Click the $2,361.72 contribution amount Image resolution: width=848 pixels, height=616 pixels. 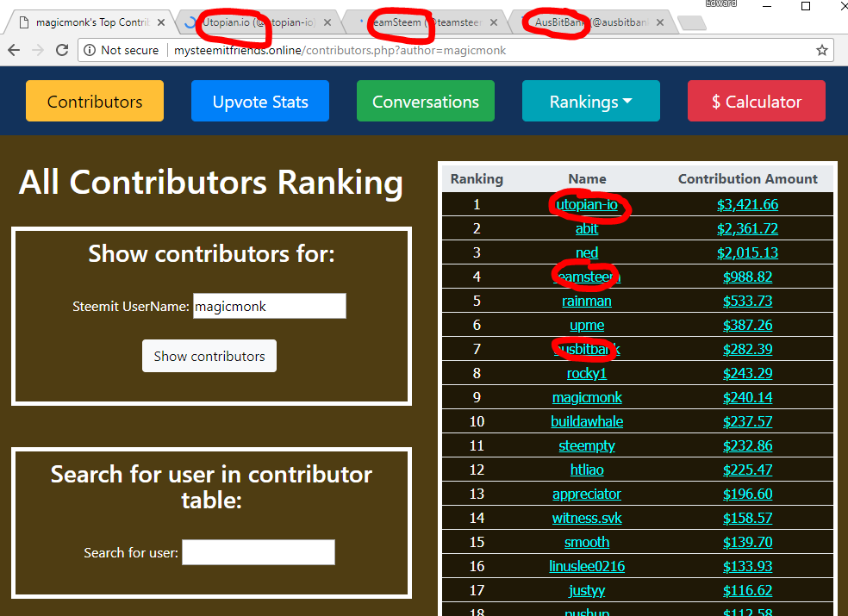click(747, 229)
